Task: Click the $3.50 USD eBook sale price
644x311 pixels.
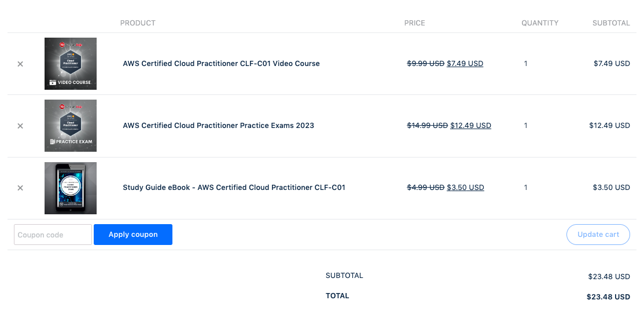Action: click(465, 188)
